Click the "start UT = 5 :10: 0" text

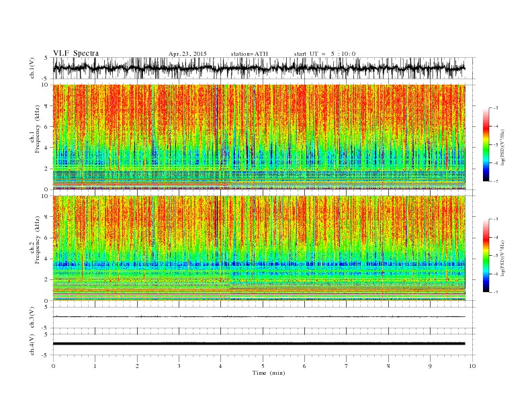tap(324, 54)
